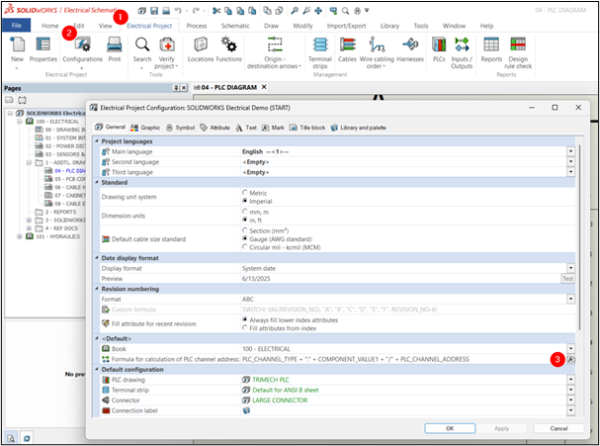Open the File menu button
The width and height of the screenshot is (600, 446).
(16, 25)
